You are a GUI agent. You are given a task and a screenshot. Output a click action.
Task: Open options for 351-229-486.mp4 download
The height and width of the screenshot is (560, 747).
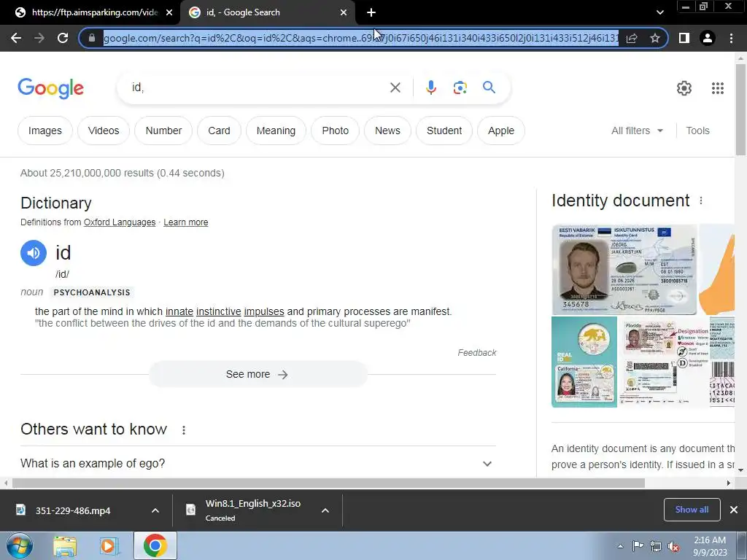[155, 510]
